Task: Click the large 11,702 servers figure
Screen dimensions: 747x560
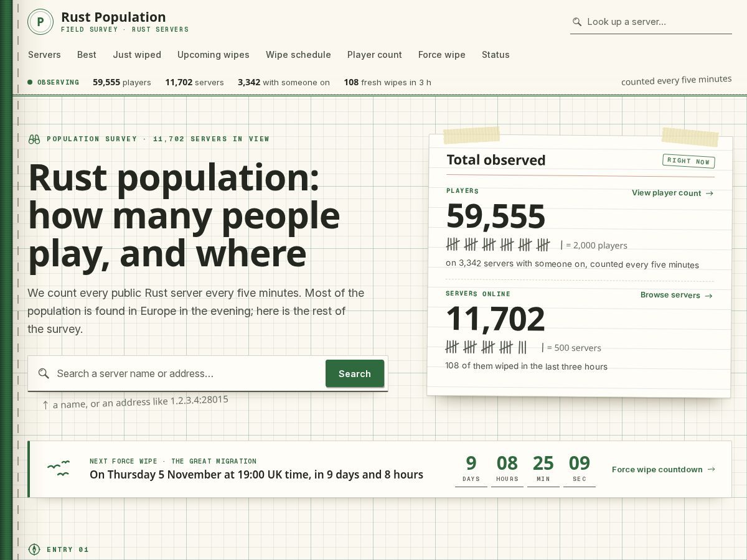Action: (496, 319)
